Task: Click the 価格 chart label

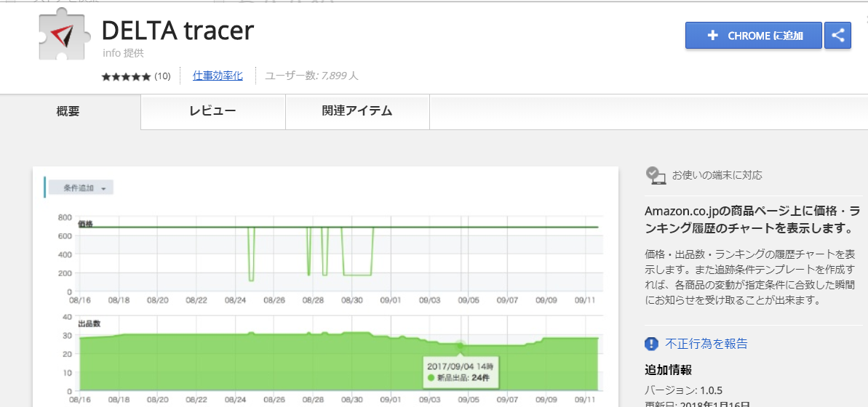Action: [x=86, y=224]
